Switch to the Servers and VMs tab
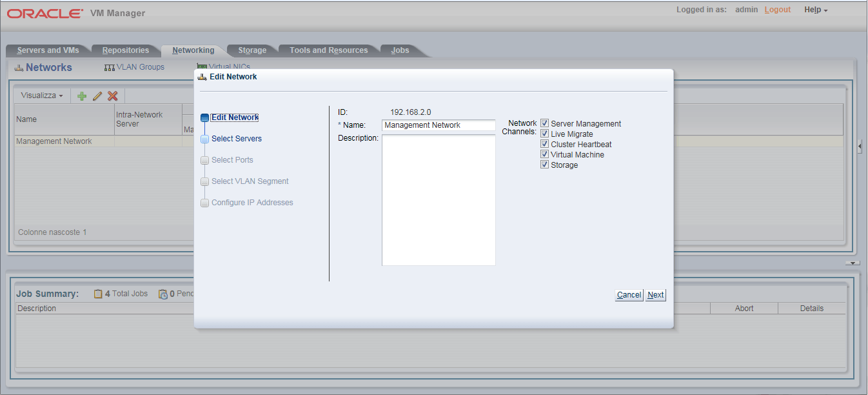868x395 pixels. [x=48, y=50]
